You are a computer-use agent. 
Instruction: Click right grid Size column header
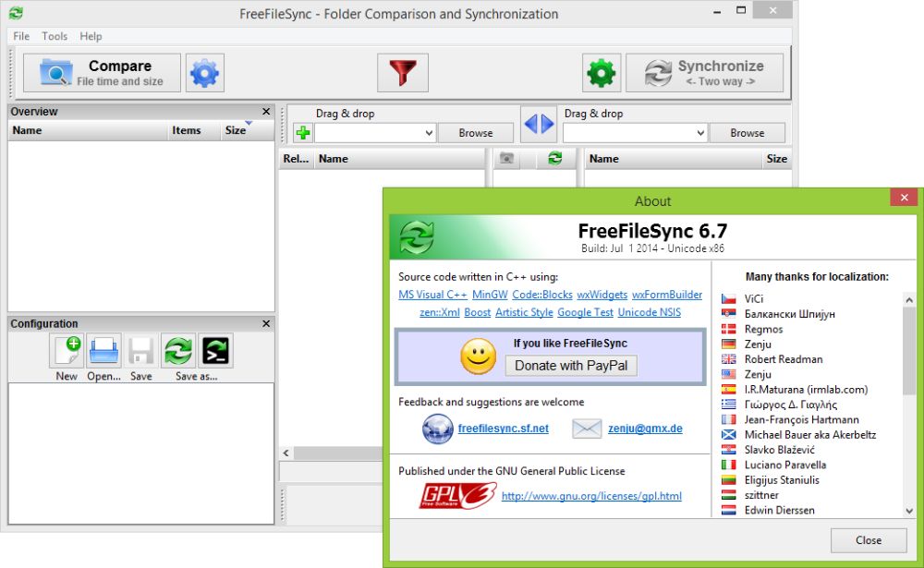pos(776,159)
